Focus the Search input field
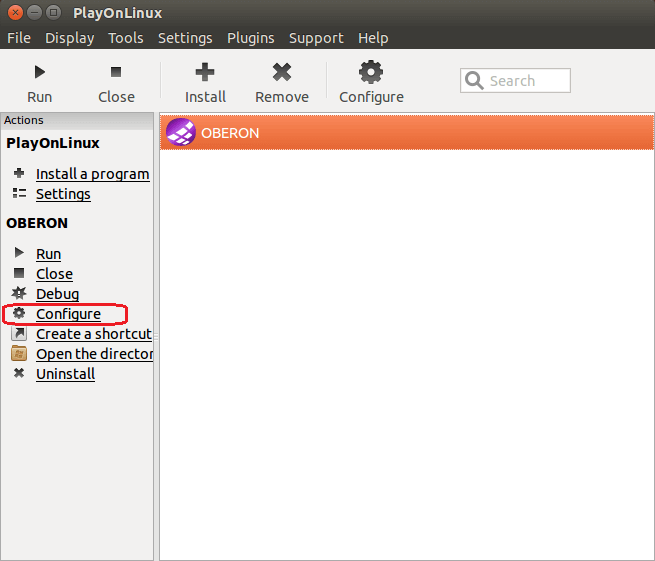 [x=526, y=81]
